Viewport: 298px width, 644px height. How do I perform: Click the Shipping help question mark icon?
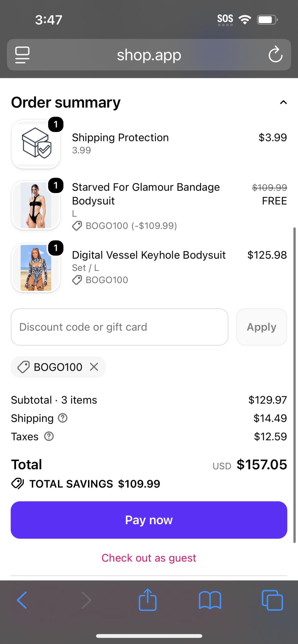tap(63, 418)
